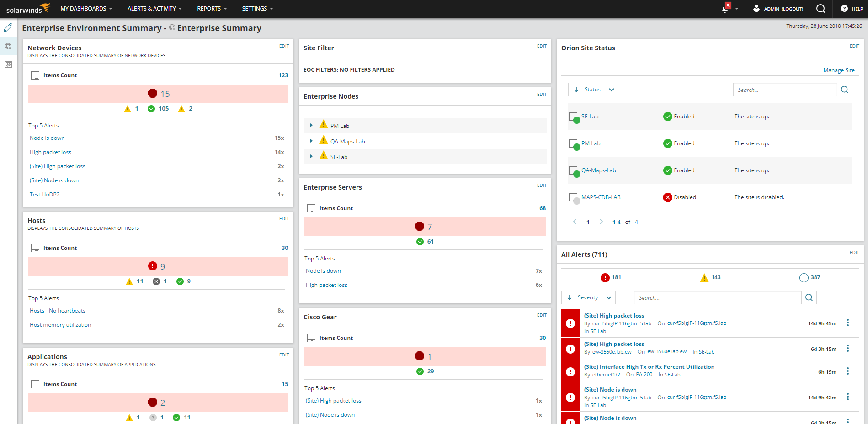Go to previous page of sites
The width and height of the screenshot is (868, 424).
pos(575,222)
